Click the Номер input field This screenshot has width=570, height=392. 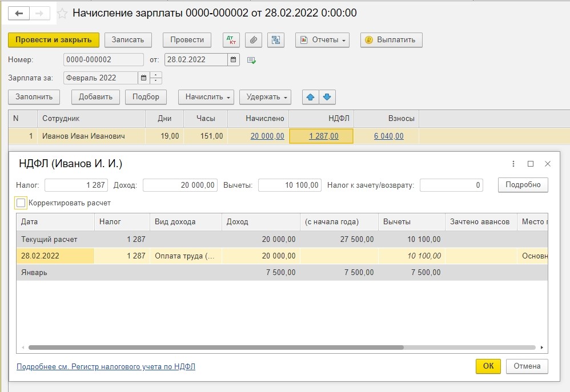[103, 59]
